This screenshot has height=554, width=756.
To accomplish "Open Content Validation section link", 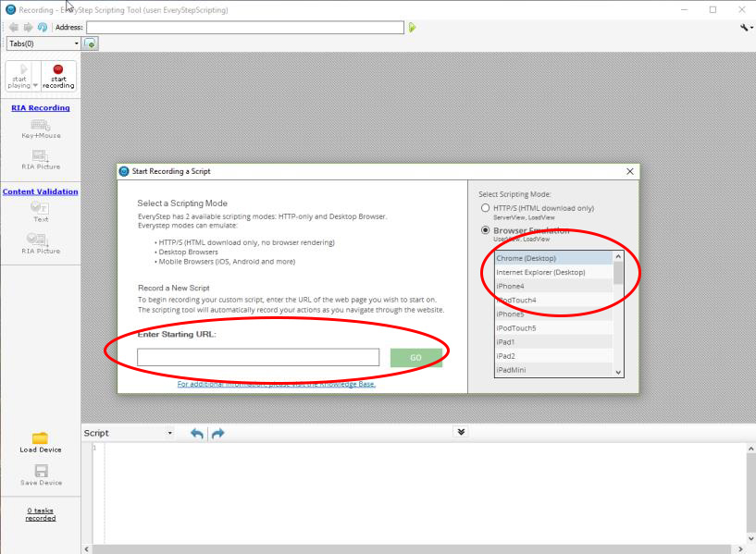I will (x=40, y=191).
